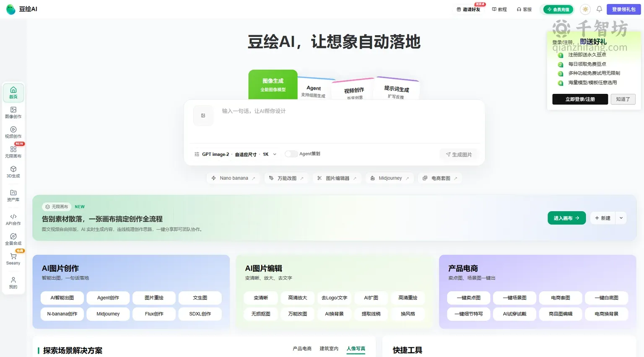Open 客服 customer service
This screenshot has height=357, width=644.
pyautogui.click(x=524, y=9)
